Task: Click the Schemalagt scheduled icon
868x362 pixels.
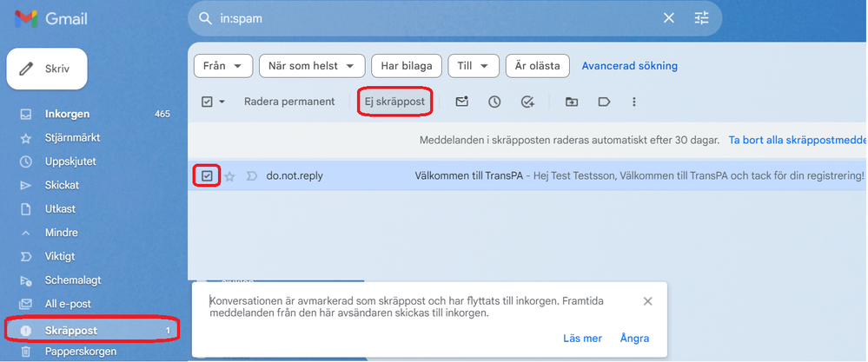Action: (25, 280)
